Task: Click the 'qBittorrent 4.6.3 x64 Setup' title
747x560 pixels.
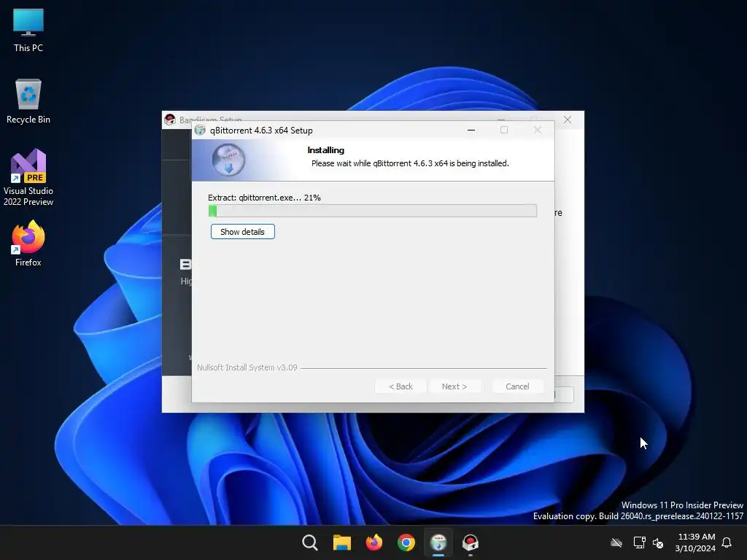Action: [x=261, y=130]
